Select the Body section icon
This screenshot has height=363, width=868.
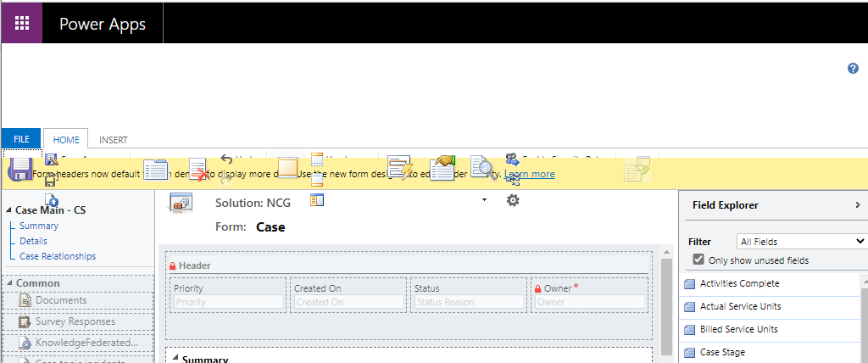287,167
